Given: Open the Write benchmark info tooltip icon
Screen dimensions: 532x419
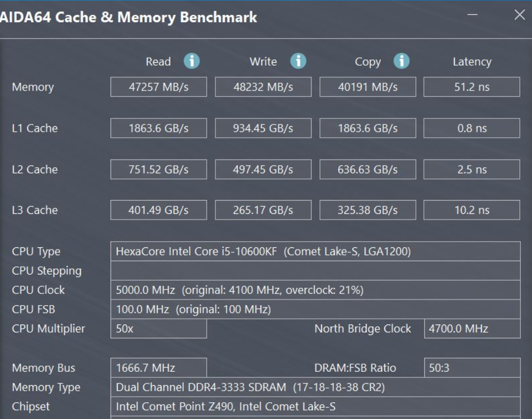Looking at the screenshot, I should point(297,61).
